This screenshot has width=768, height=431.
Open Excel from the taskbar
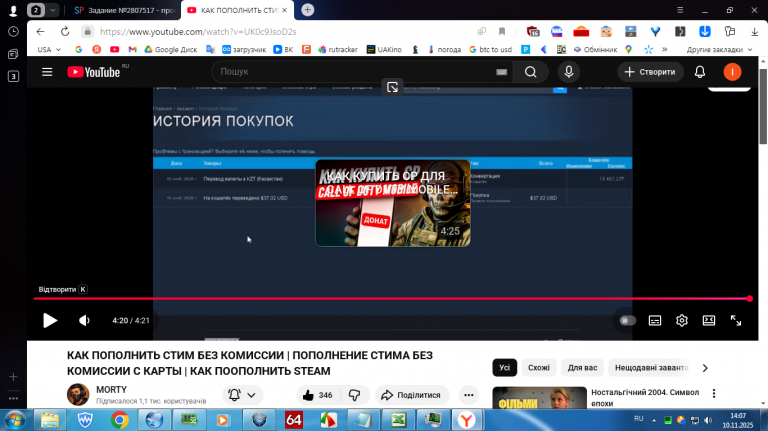point(398,420)
